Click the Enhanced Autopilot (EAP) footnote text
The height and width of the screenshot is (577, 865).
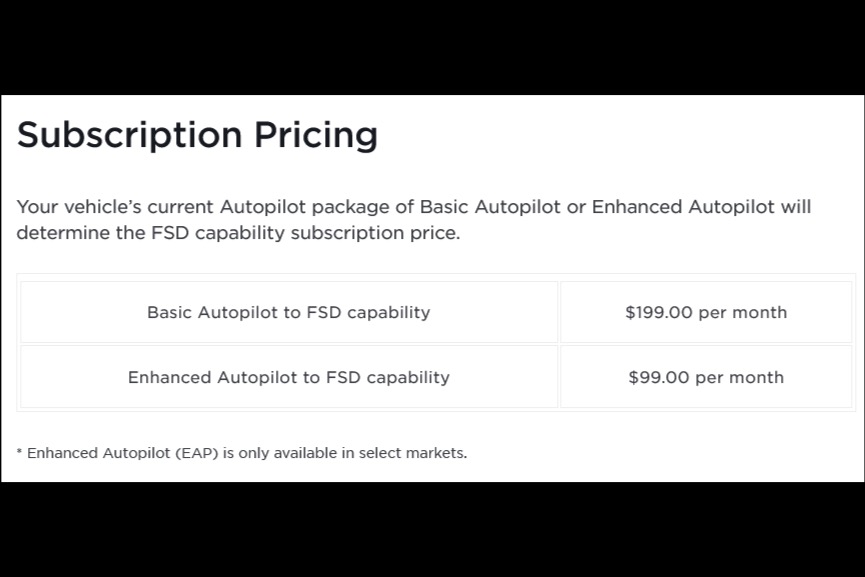pyautogui.click(x=242, y=453)
